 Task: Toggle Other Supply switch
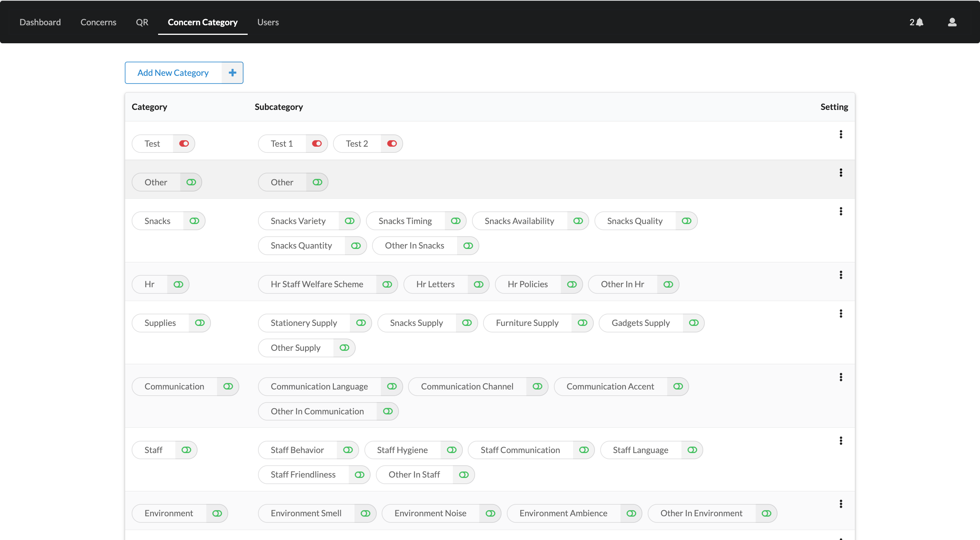pos(345,348)
